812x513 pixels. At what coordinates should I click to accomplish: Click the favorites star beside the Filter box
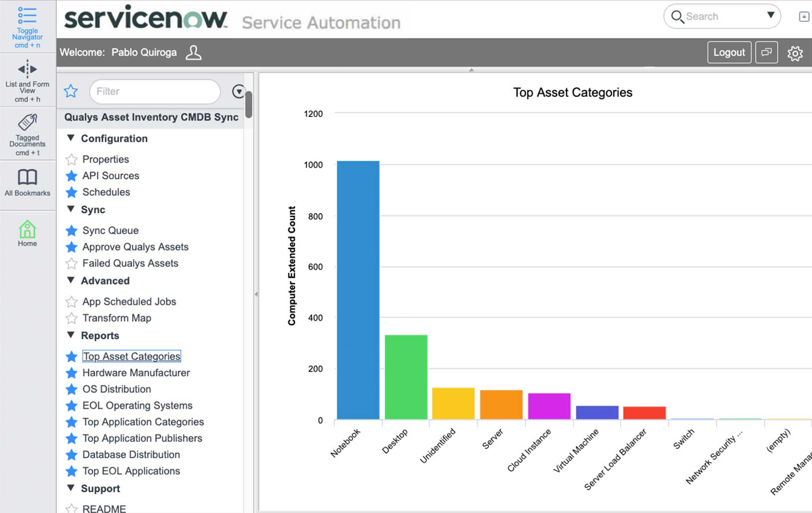[71, 91]
